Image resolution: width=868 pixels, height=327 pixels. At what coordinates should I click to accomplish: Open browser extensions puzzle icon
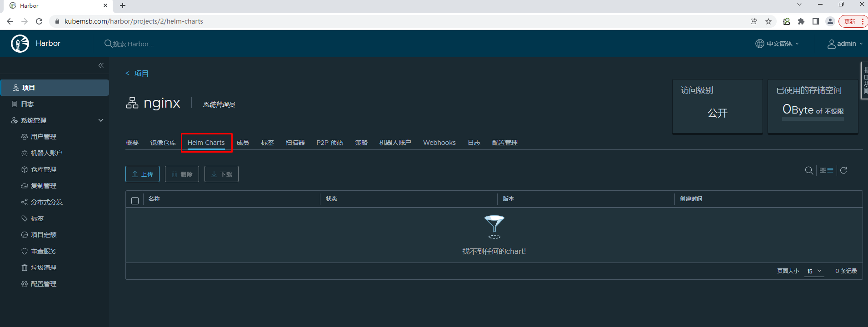[x=801, y=21]
